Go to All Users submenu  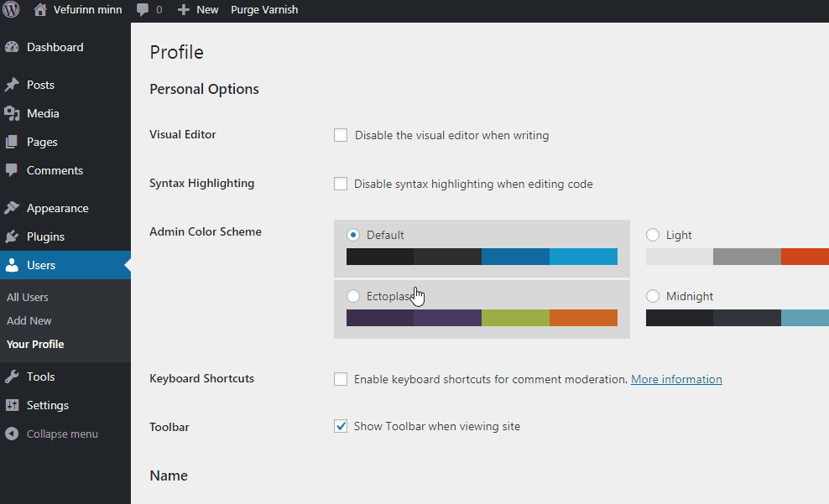pos(28,298)
